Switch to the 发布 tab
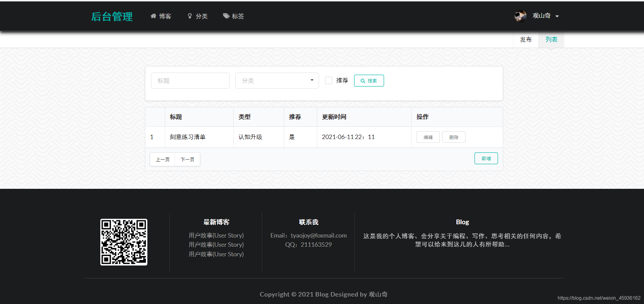Viewport: 644px width, 304px height. (x=526, y=40)
